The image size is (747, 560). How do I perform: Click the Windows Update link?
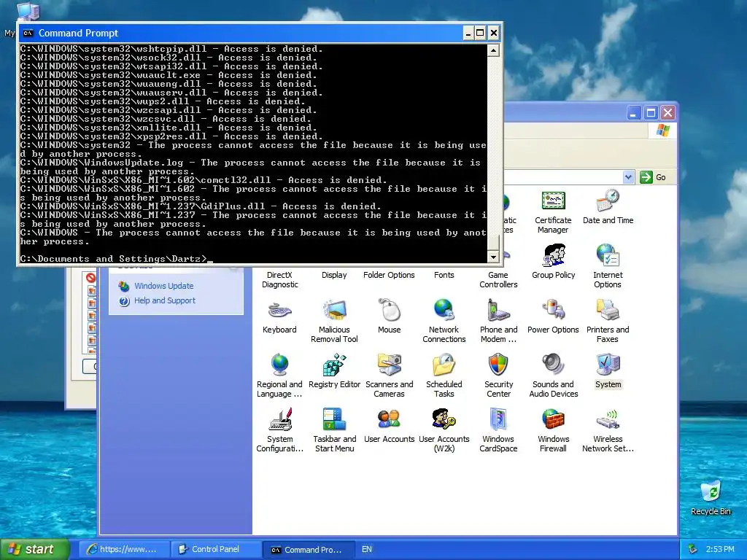[x=164, y=286]
